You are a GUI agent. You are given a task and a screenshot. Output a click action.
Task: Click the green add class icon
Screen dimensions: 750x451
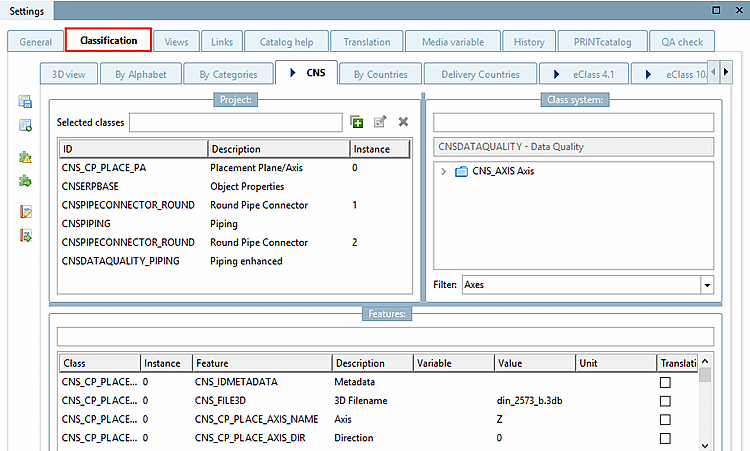[x=357, y=122]
